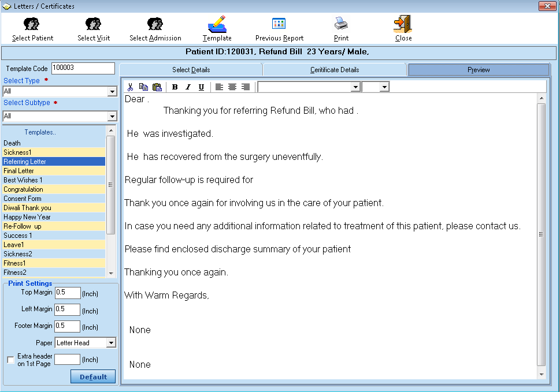The width and height of the screenshot is (560, 392).
Task: Click the Close door icon
Action: click(x=403, y=24)
